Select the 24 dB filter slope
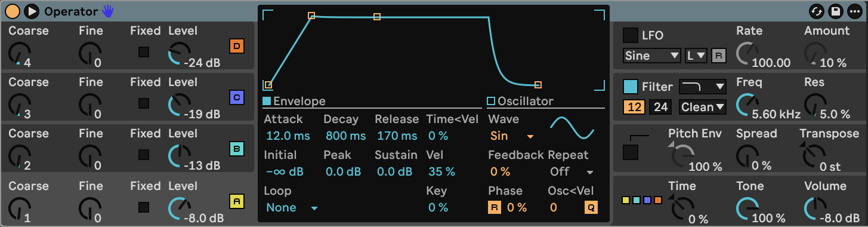The width and height of the screenshot is (868, 227). click(x=660, y=107)
